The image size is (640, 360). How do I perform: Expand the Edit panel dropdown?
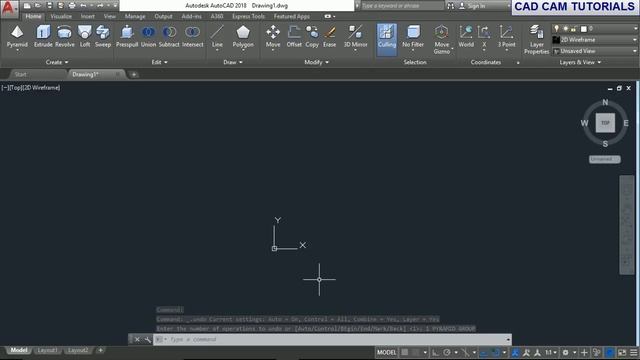(x=159, y=62)
